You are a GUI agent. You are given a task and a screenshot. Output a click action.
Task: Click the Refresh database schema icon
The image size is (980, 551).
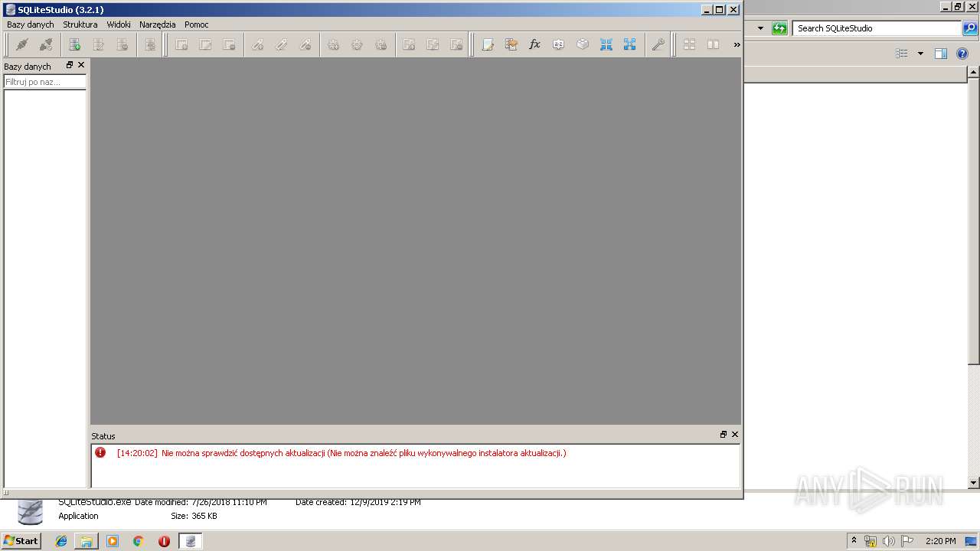[150, 44]
